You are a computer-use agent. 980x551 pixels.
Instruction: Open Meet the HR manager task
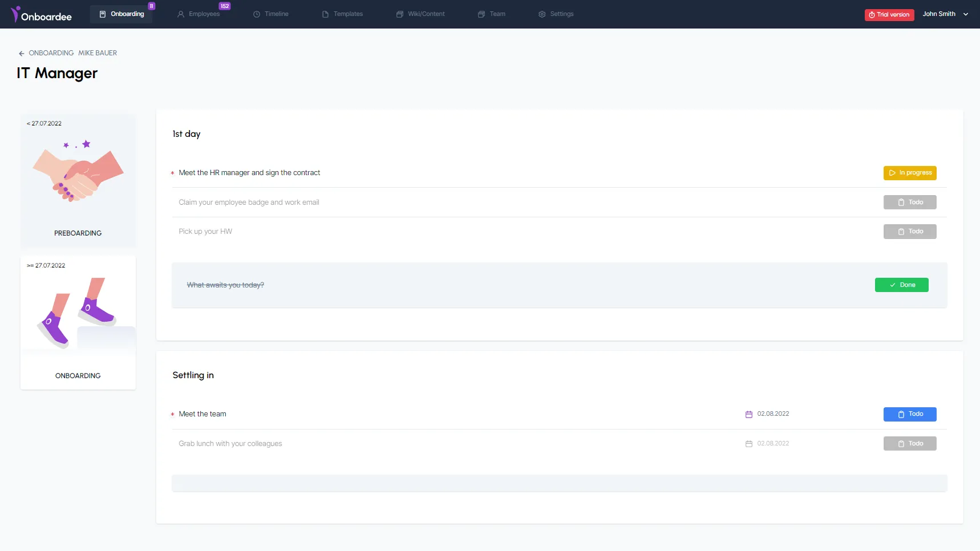(249, 173)
